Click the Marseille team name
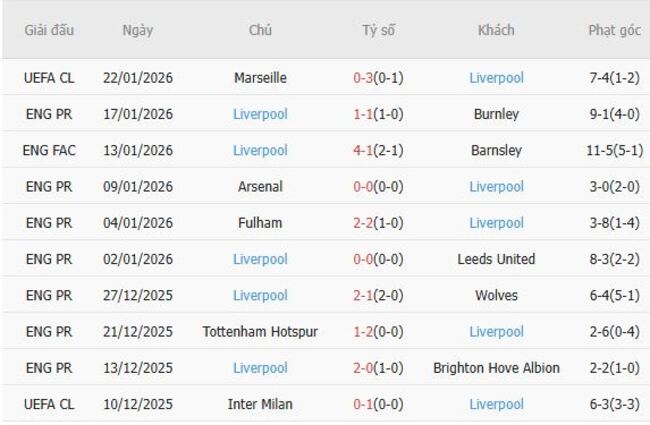Screen dimensions: 650x425 pos(260,78)
